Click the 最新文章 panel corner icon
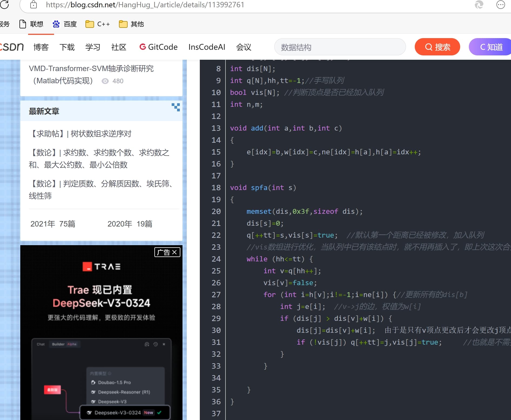Image resolution: width=511 pixels, height=420 pixels. (176, 107)
